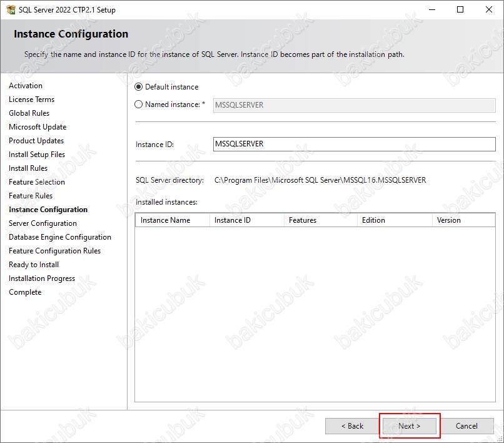Click the Instance ID input field
The image size is (504, 443).
tap(354, 144)
